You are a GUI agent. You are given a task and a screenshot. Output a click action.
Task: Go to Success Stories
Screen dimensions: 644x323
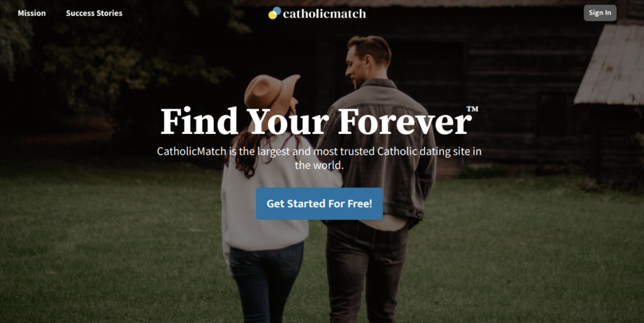[94, 13]
